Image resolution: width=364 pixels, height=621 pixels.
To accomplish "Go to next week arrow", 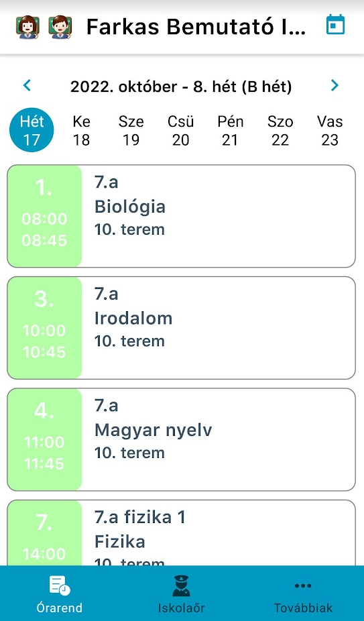I will tap(335, 85).
